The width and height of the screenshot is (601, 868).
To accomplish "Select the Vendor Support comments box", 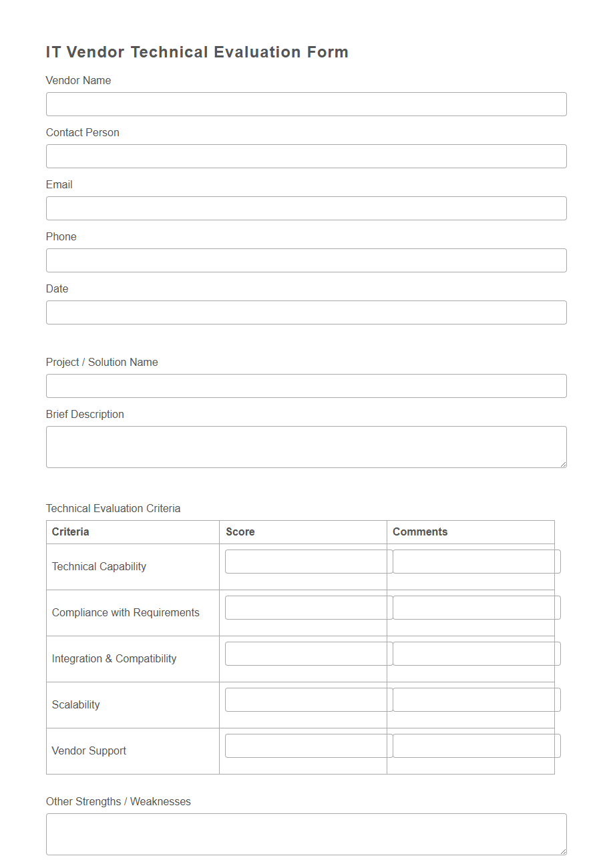I will point(475,745).
